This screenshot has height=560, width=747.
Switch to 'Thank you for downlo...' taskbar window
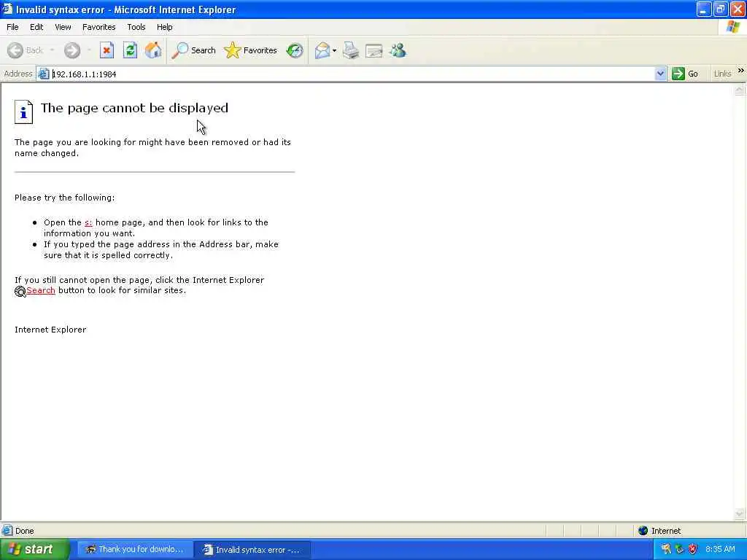pos(135,550)
